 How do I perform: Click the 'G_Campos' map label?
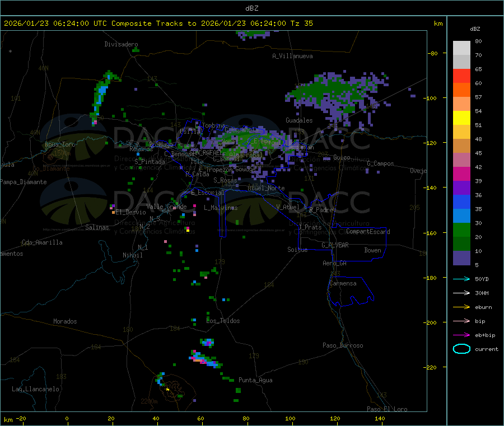[381, 163]
